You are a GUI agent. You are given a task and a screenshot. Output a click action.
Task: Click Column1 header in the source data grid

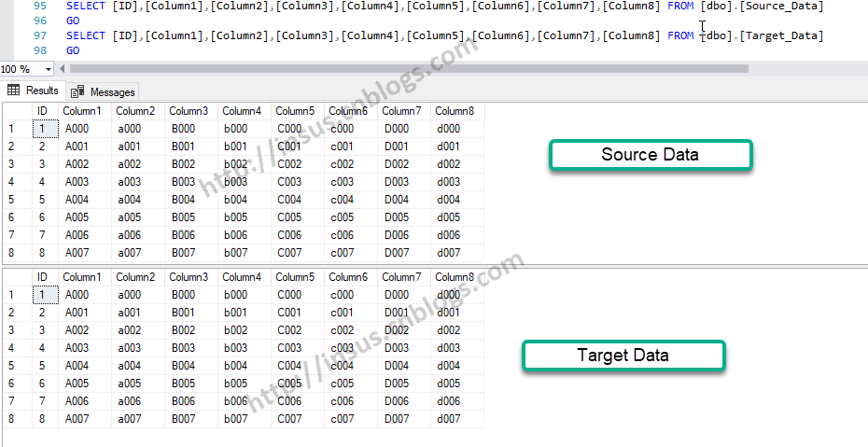click(82, 111)
